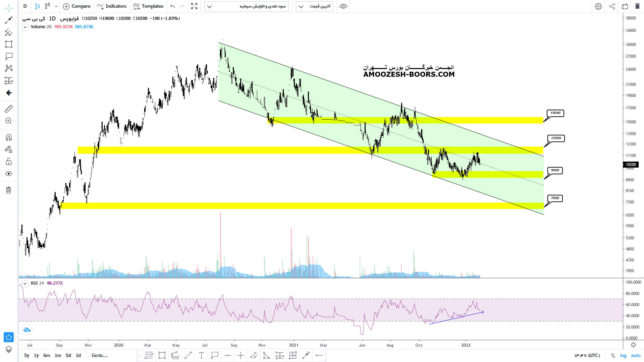Collapse the RSI indicator legend arrow

click(25, 284)
